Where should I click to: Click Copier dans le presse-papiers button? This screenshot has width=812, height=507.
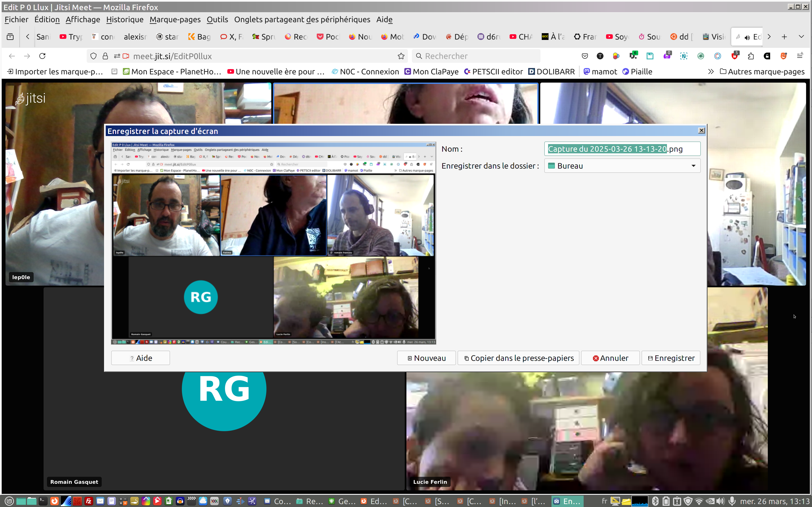[518, 358]
